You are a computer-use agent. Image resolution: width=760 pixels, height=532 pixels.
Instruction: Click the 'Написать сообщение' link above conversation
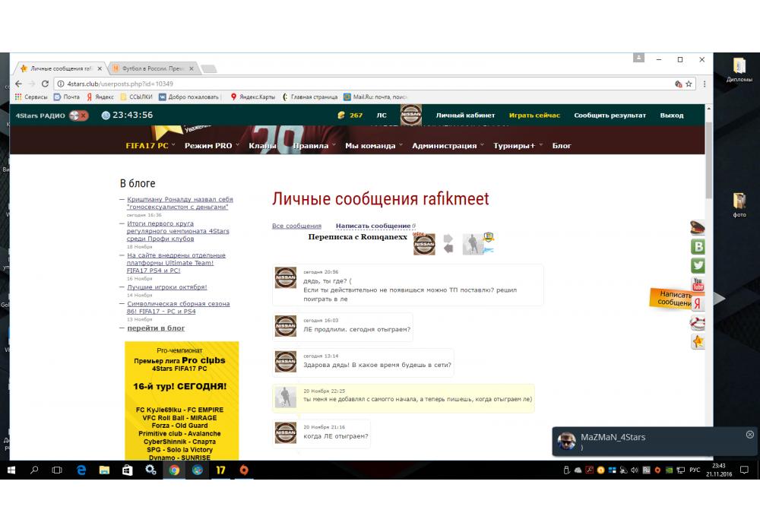[x=375, y=226]
